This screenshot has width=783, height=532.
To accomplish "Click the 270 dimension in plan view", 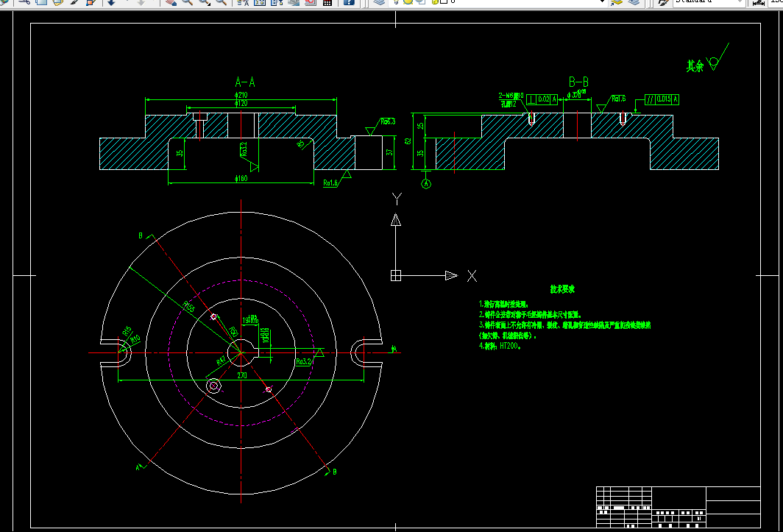I will (241, 376).
